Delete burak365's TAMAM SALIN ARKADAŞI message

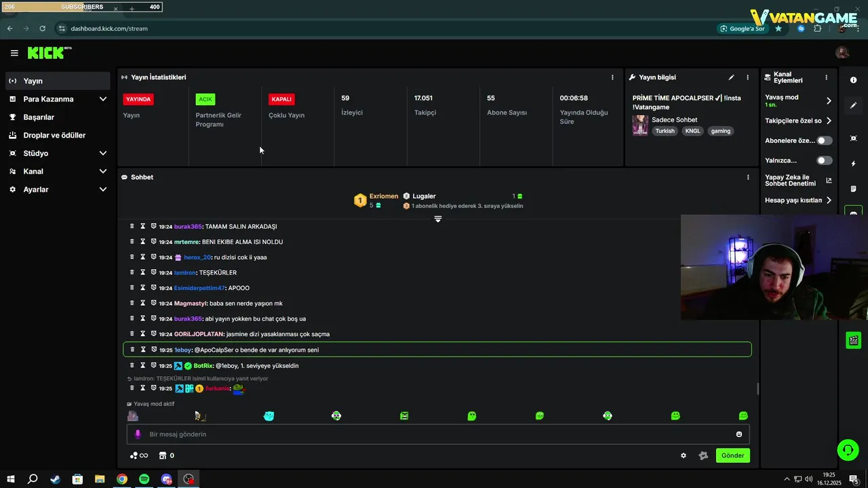pos(132,226)
